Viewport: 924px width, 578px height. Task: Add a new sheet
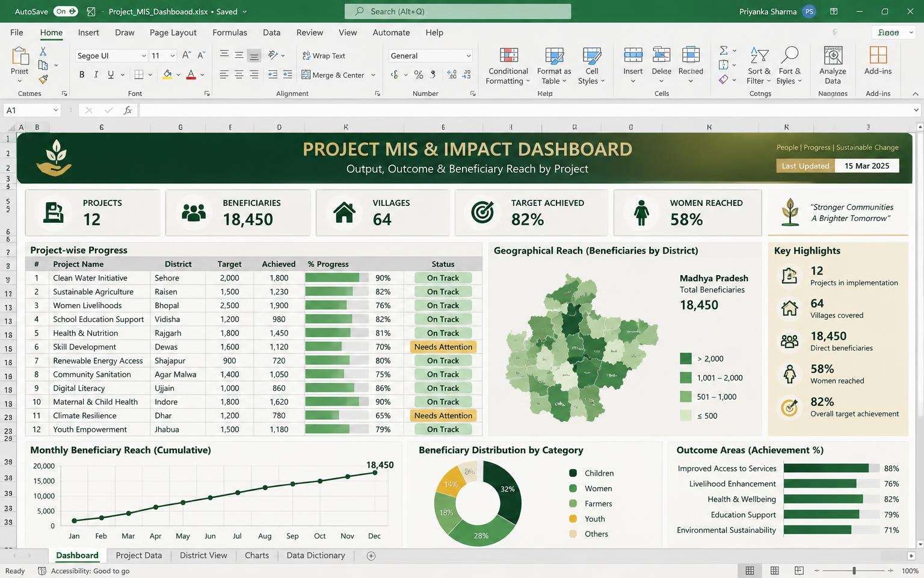click(x=371, y=556)
